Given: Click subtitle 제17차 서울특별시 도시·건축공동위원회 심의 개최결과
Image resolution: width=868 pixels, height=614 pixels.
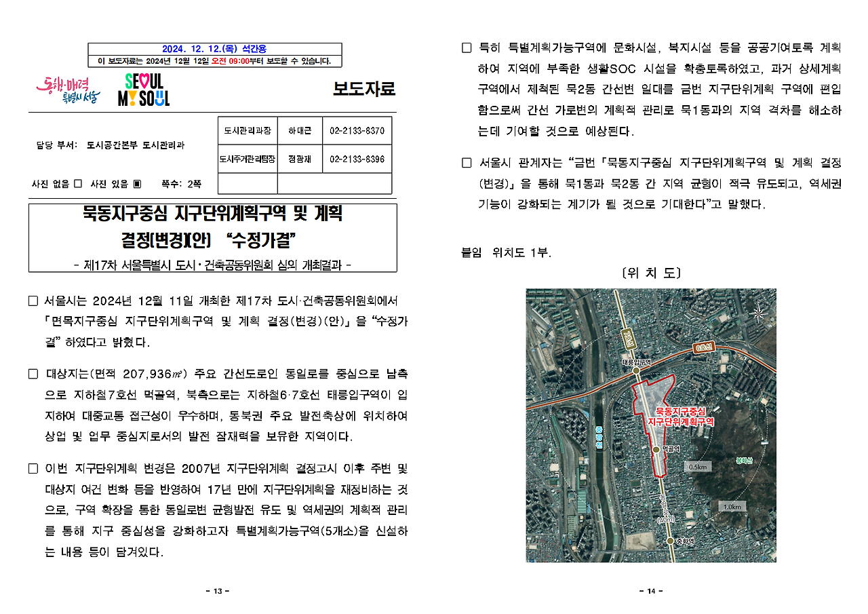Looking at the screenshot, I should point(212,265).
